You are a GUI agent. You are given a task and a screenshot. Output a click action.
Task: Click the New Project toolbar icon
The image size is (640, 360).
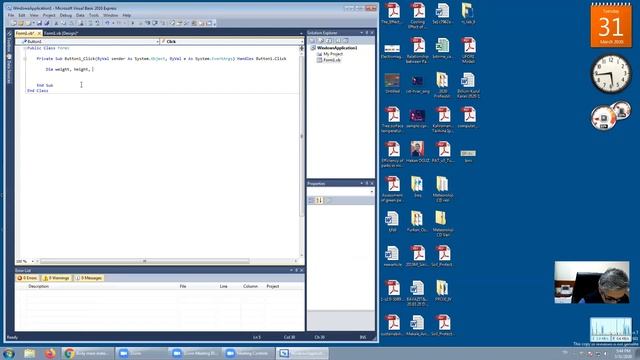coord(13,23)
